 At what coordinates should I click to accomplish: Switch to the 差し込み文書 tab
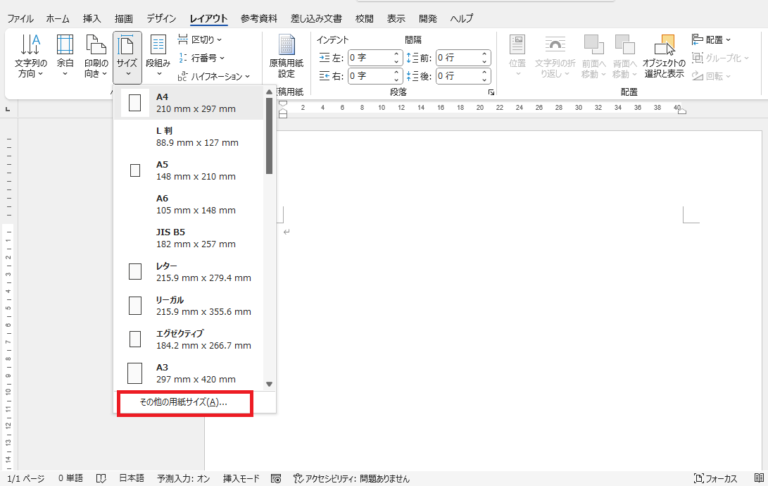[x=316, y=19]
